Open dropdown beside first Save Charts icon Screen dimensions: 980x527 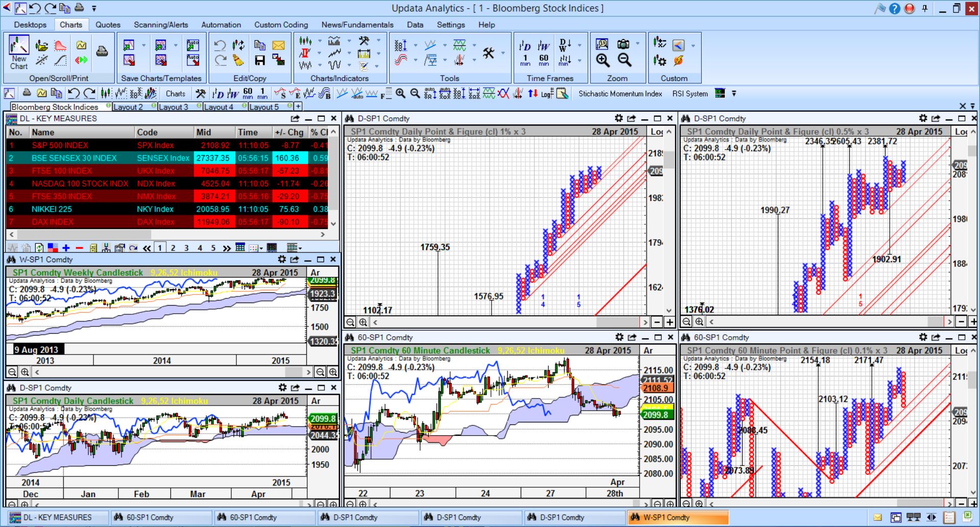click(x=143, y=45)
